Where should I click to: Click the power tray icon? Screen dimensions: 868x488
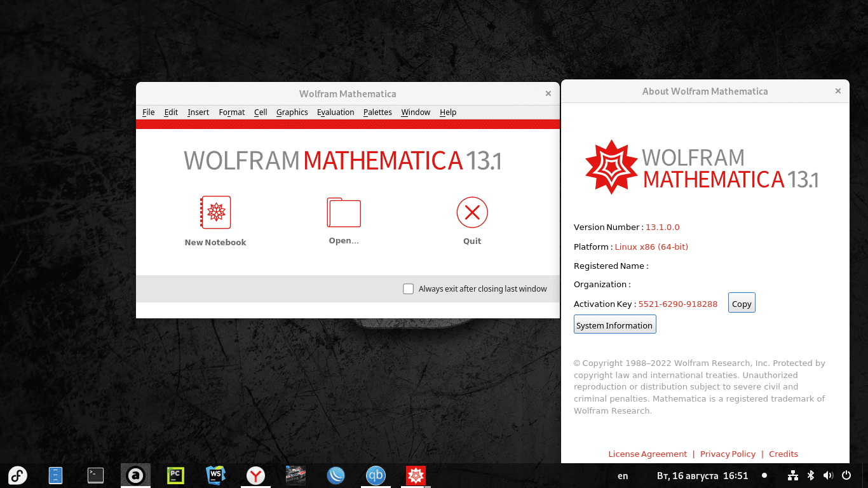[x=846, y=475]
